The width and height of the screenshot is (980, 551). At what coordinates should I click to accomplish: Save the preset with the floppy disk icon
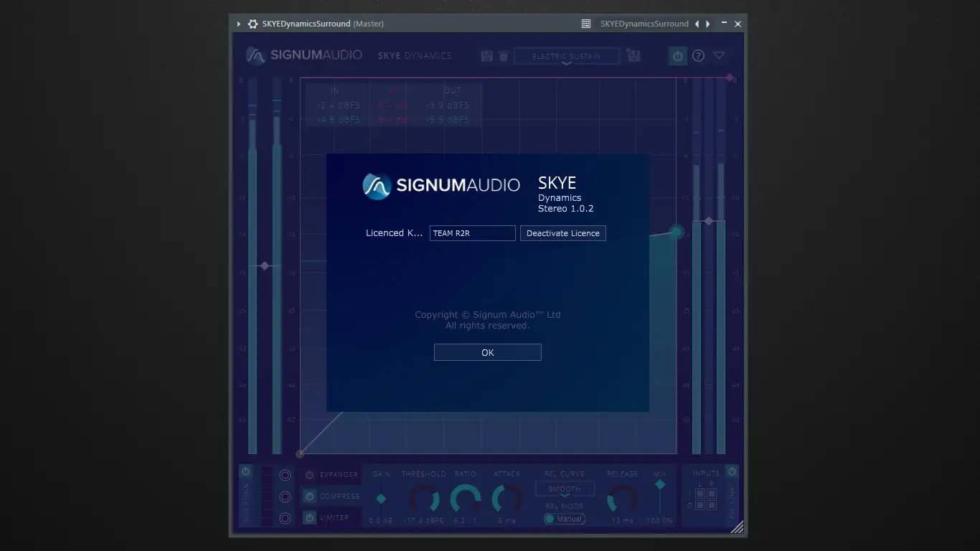(x=487, y=56)
